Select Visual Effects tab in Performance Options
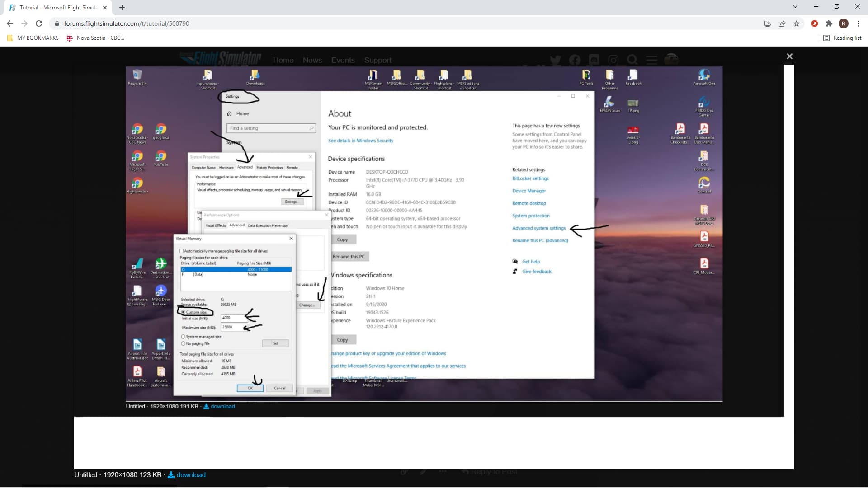 coord(216,225)
